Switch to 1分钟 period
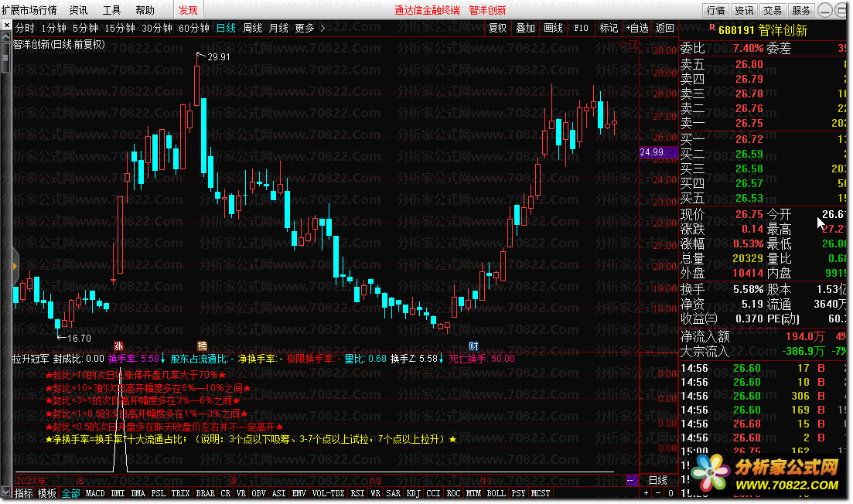The image size is (853, 504). (53, 29)
